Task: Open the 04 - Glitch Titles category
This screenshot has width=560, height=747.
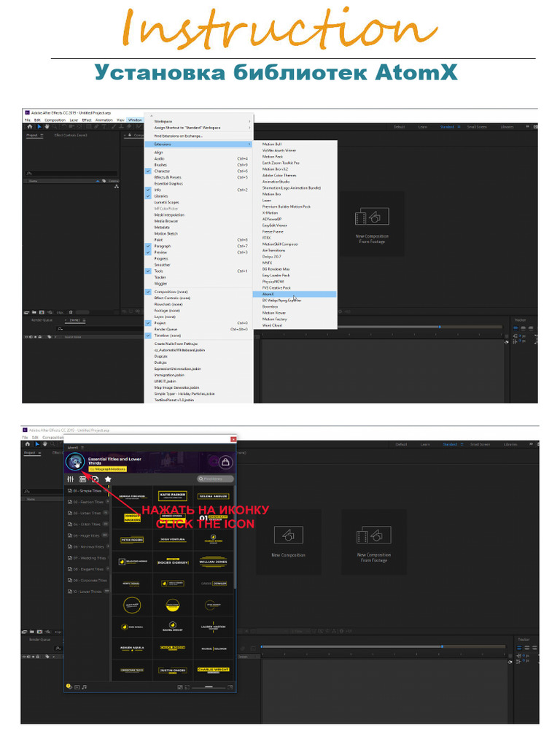Action: point(87,524)
